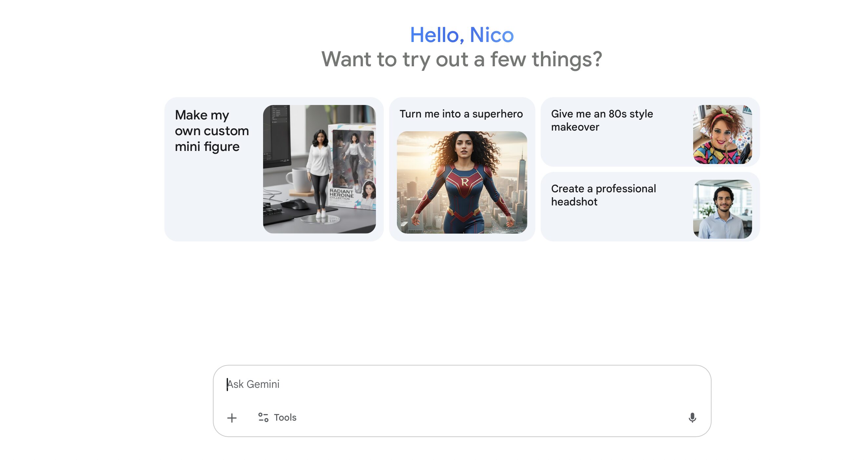
Task: Click the plus icon to add files
Action: click(x=232, y=418)
